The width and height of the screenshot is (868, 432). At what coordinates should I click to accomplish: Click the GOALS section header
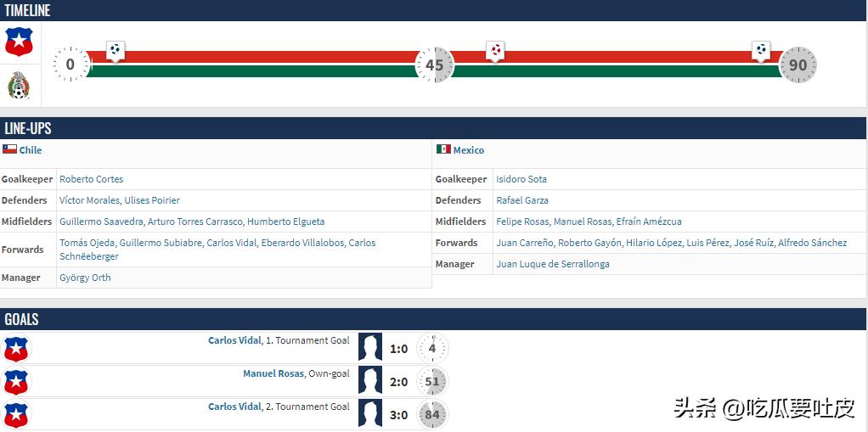click(x=433, y=319)
